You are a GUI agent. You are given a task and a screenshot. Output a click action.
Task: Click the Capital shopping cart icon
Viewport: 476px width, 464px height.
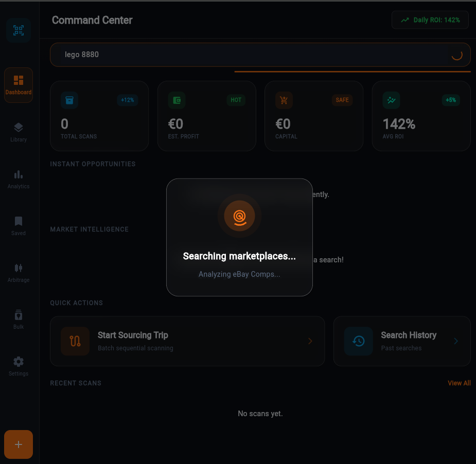[284, 100]
